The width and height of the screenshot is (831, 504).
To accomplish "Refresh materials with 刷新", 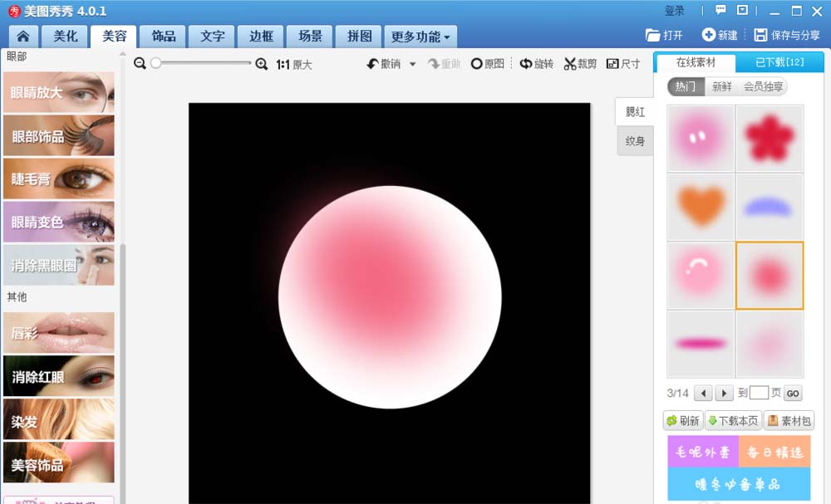I will (683, 421).
